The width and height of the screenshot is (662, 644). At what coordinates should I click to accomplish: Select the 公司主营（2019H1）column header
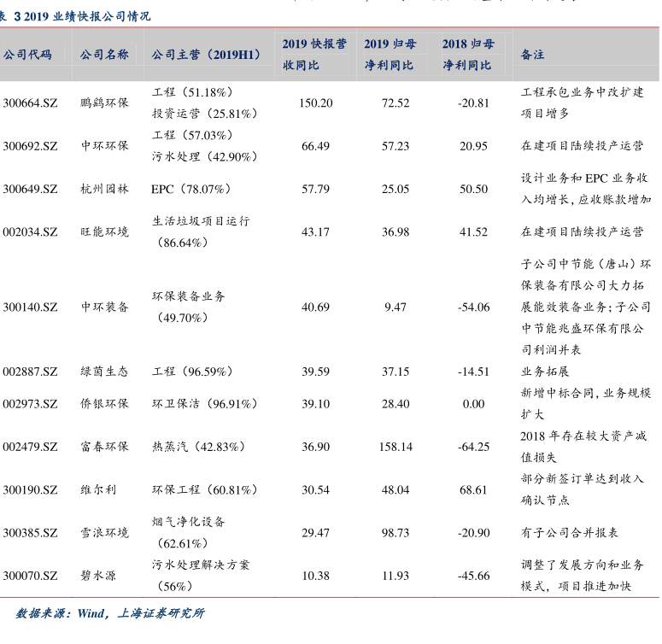[206, 55]
